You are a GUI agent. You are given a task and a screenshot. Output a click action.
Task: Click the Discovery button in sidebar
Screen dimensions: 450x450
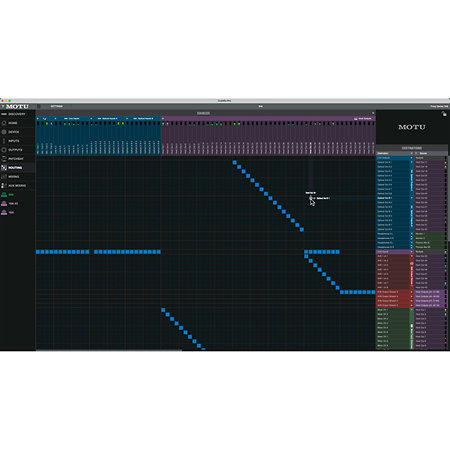(13, 114)
